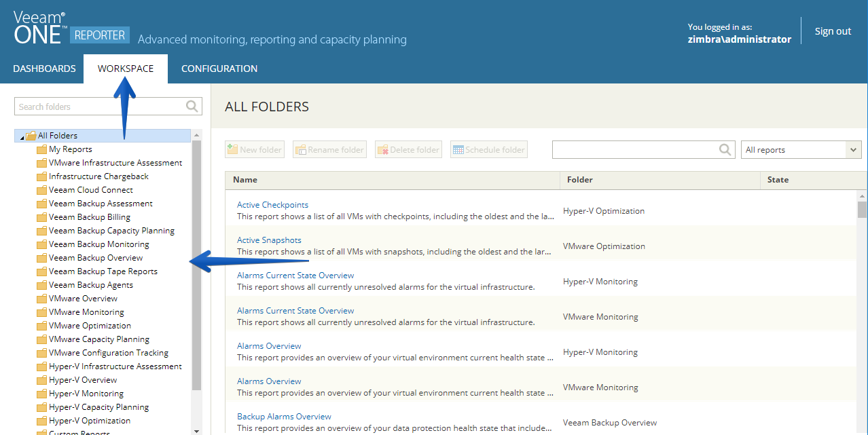Select the Veeam Backup Agents folder

tap(91, 285)
